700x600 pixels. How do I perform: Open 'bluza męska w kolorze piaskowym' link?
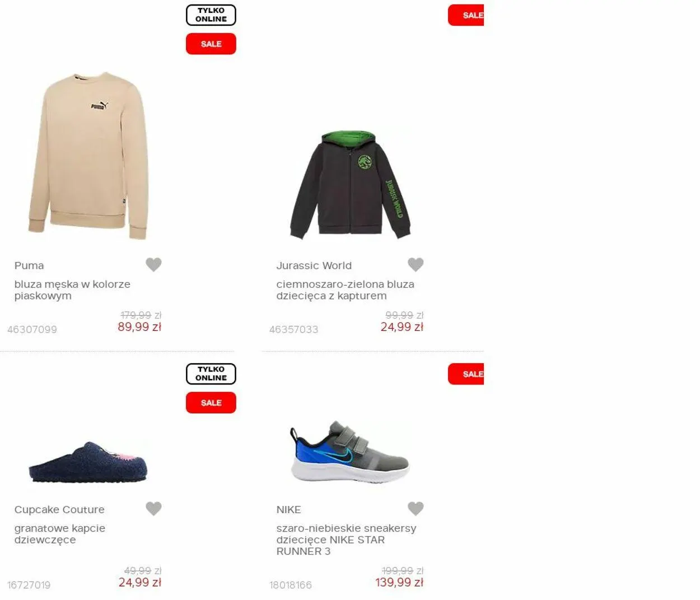tap(72, 290)
